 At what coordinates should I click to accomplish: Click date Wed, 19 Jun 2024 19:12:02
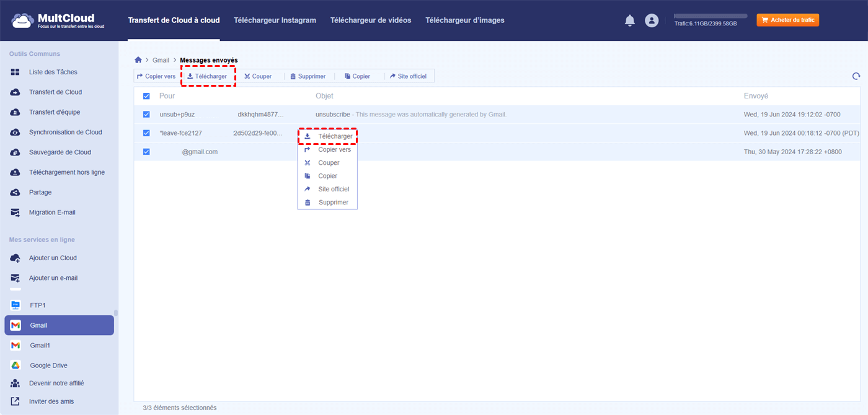[x=792, y=115]
